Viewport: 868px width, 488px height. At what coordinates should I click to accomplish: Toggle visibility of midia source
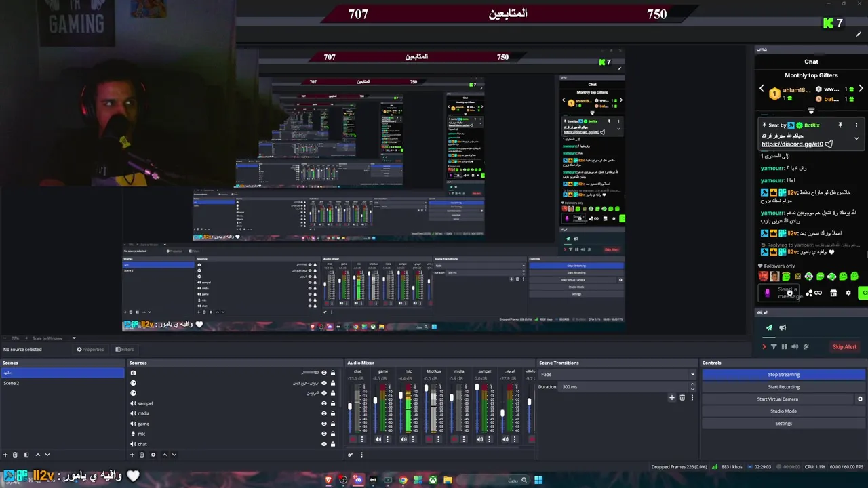pyautogui.click(x=324, y=413)
